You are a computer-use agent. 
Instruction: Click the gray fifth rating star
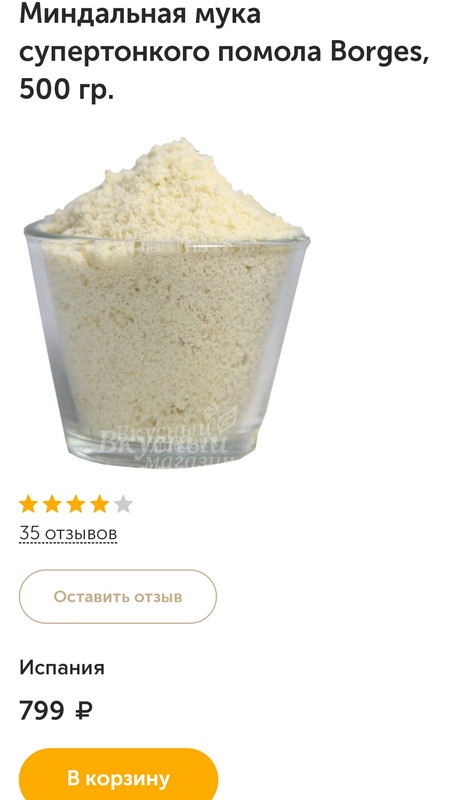click(x=123, y=505)
